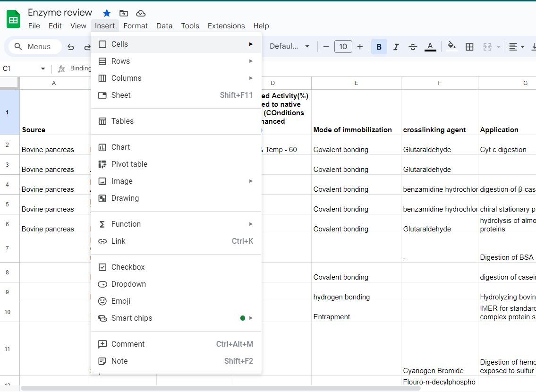This screenshot has height=392, width=536.
Task: Open the cell borders tool
Action: click(469, 47)
